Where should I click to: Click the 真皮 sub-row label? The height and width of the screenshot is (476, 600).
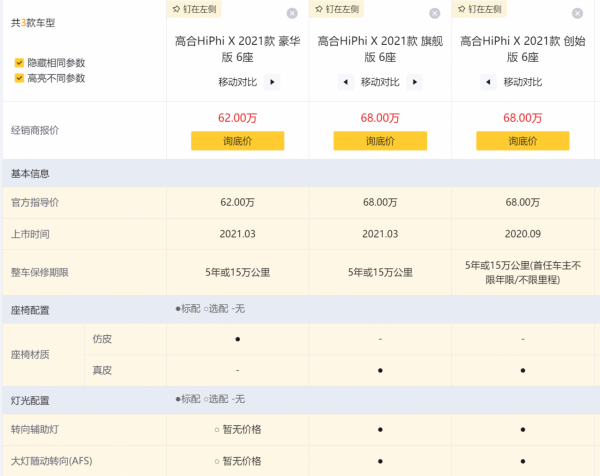pyautogui.click(x=102, y=370)
